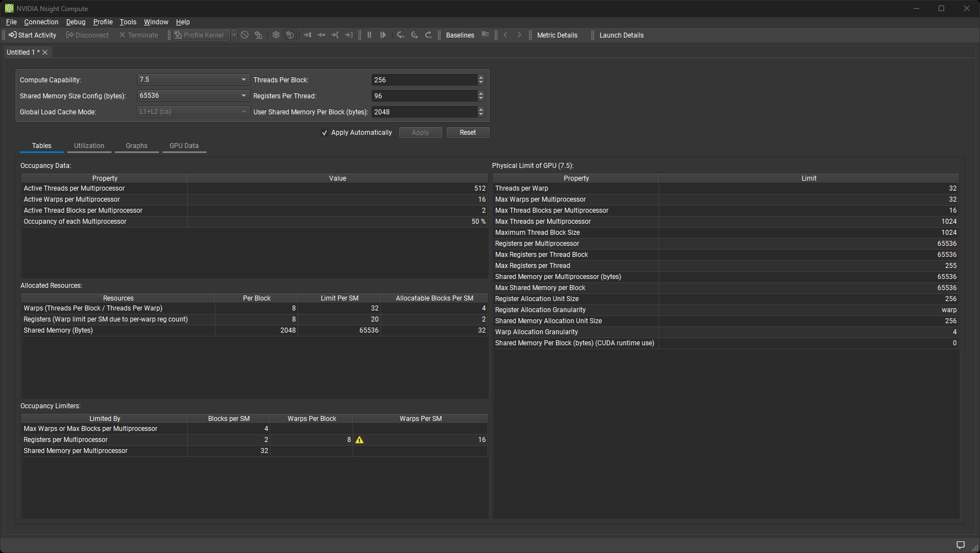
Task: Switch to the Tables tab
Action: pos(42,146)
